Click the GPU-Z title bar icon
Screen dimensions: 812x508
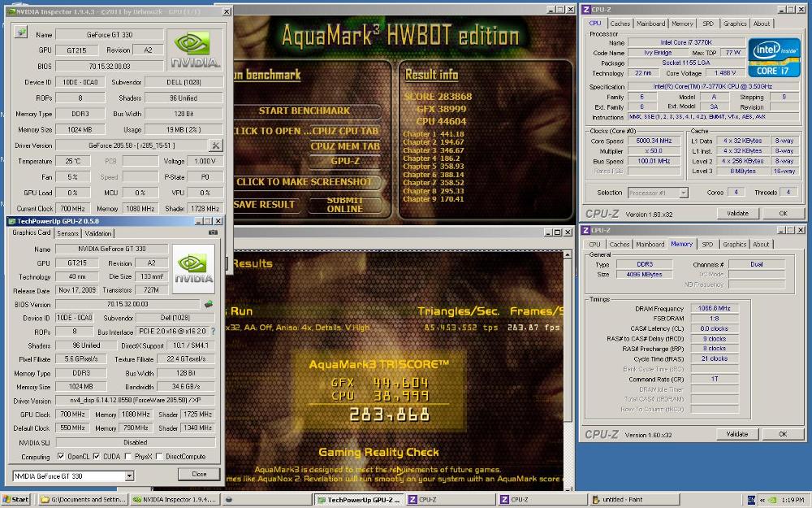pos(11,221)
